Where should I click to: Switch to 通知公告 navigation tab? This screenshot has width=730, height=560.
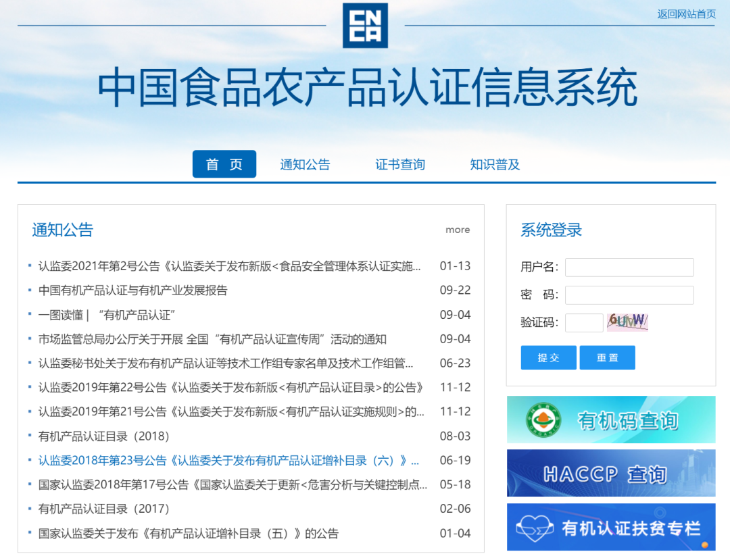pyautogui.click(x=305, y=164)
